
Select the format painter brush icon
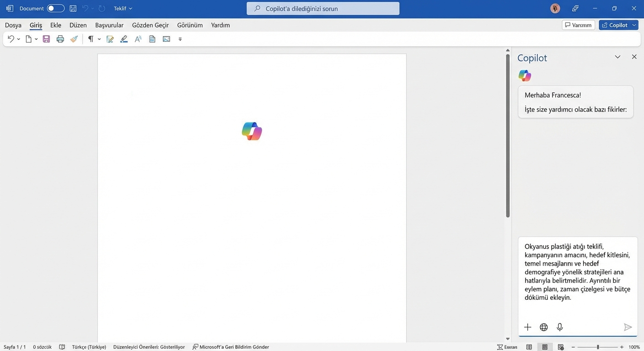click(74, 39)
